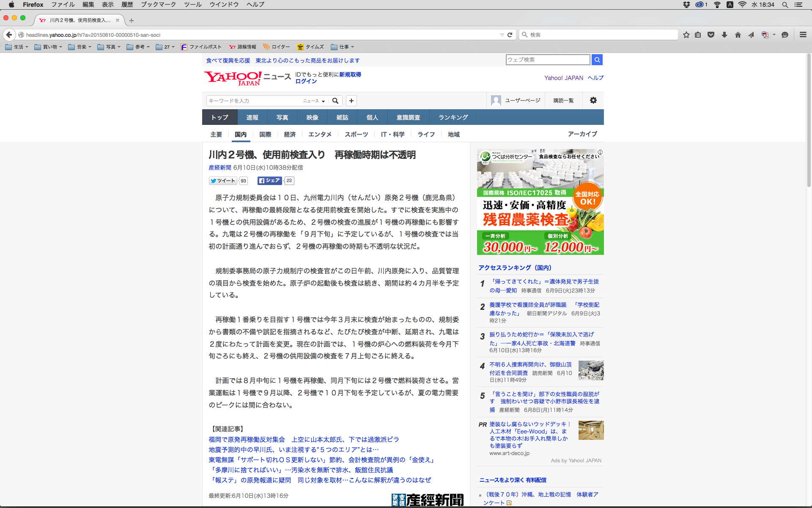Open the URL bar history dropdown arrow

[502, 35]
